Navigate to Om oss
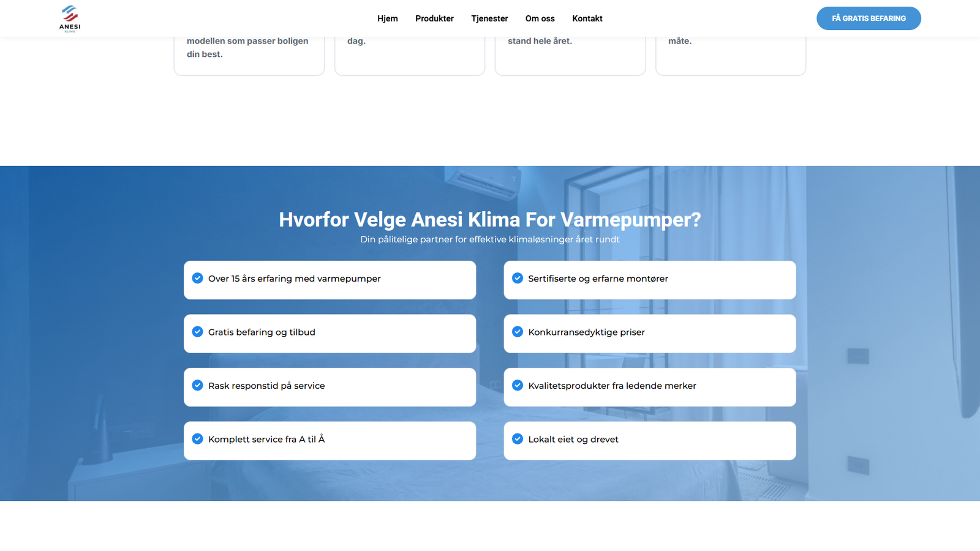 coord(540,18)
